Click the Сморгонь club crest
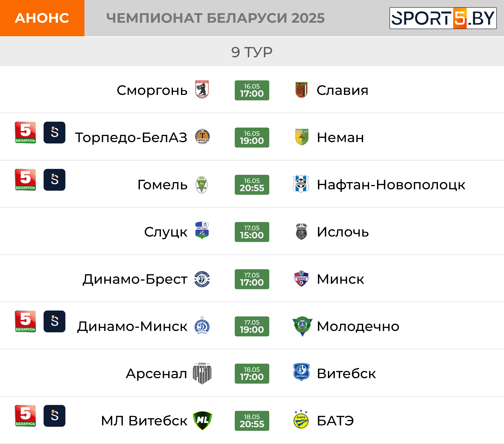 tap(202, 90)
